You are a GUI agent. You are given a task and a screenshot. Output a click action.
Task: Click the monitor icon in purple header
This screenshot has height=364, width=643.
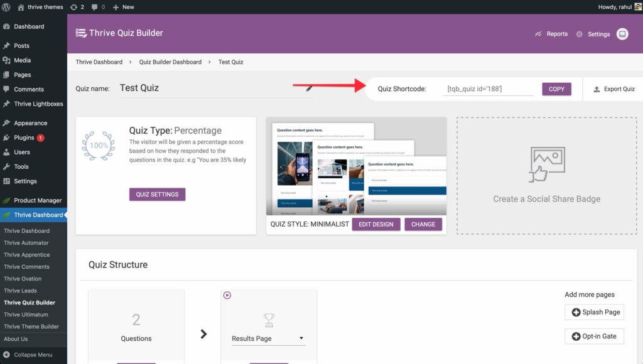(x=622, y=34)
